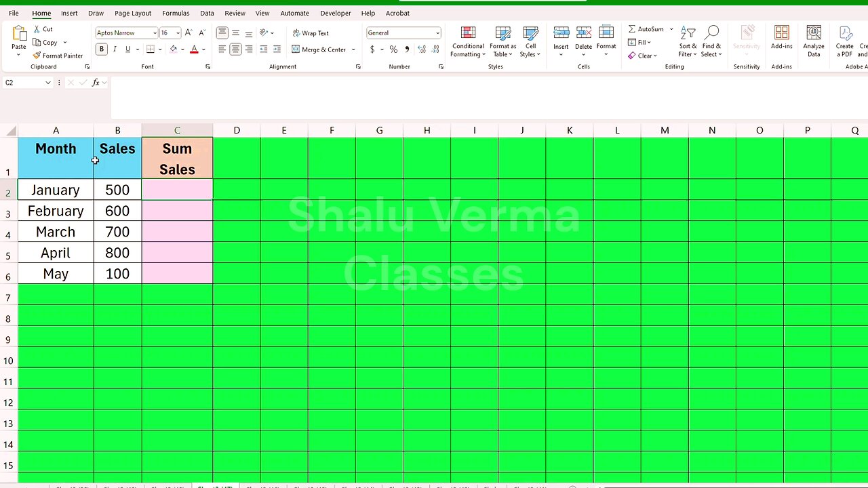Open the font color dropdown arrow
The height and width of the screenshot is (488, 868).
203,49
